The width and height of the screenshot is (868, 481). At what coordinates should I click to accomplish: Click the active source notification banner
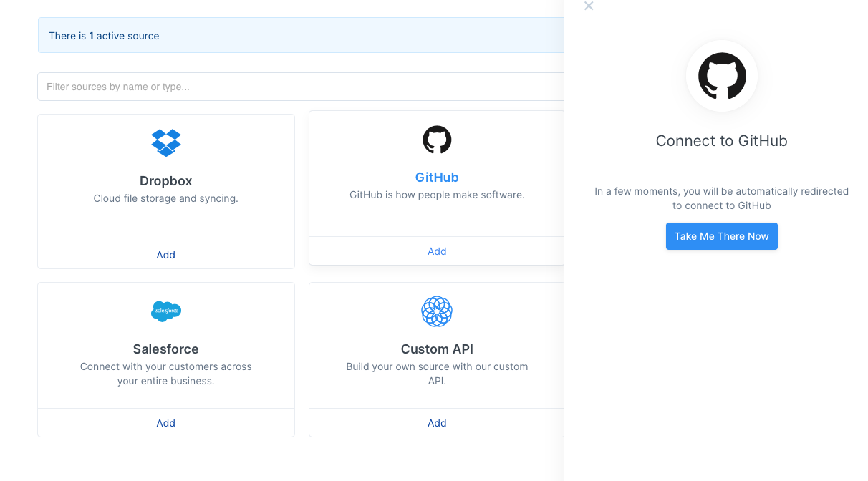[x=301, y=36]
